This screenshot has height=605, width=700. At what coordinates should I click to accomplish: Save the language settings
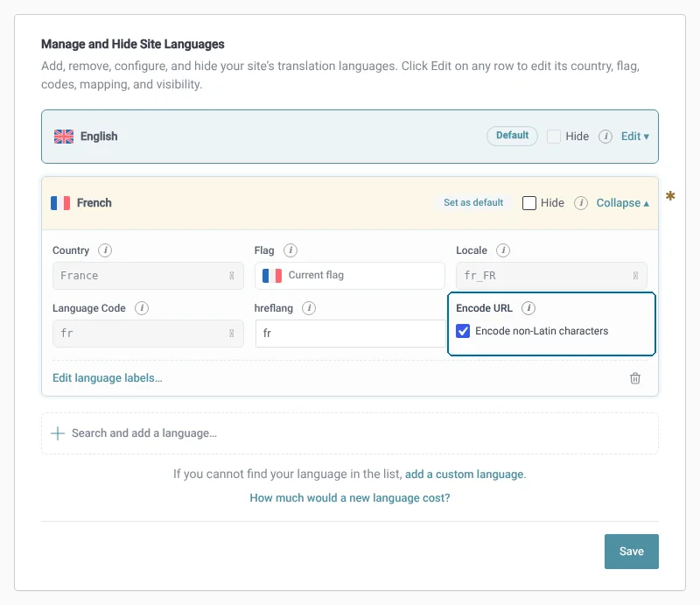[x=631, y=552]
